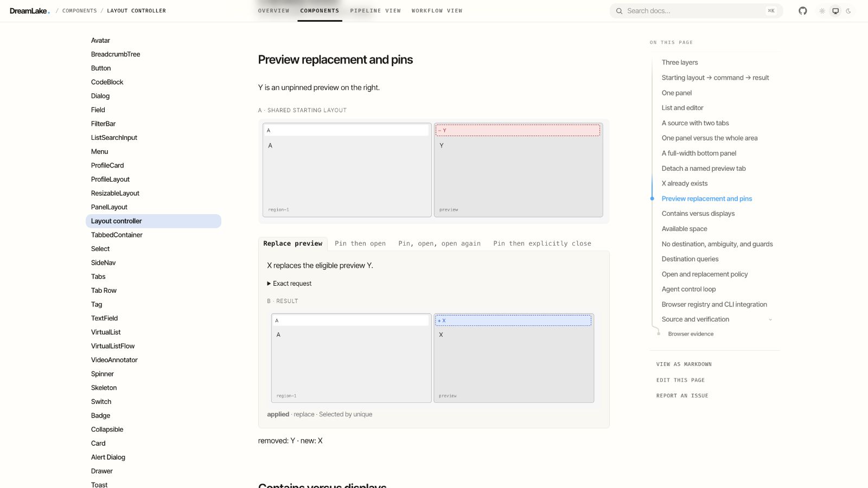Select Pin, open, open again tab

pyautogui.click(x=439, y=243)
